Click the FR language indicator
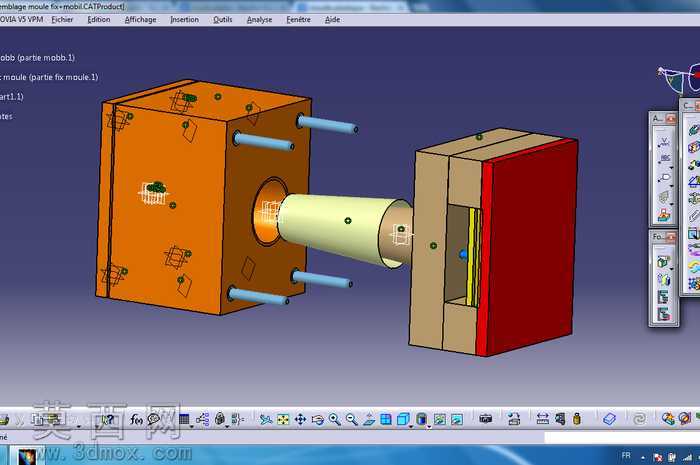This screenshot has width=700, height=465. [x=626, y=456]
